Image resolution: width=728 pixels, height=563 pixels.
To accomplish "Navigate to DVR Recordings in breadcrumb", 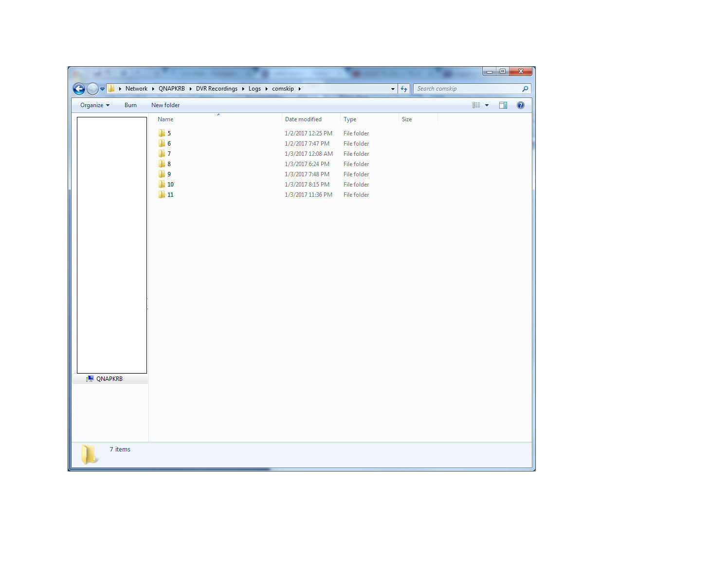I will tap(217, 89).
